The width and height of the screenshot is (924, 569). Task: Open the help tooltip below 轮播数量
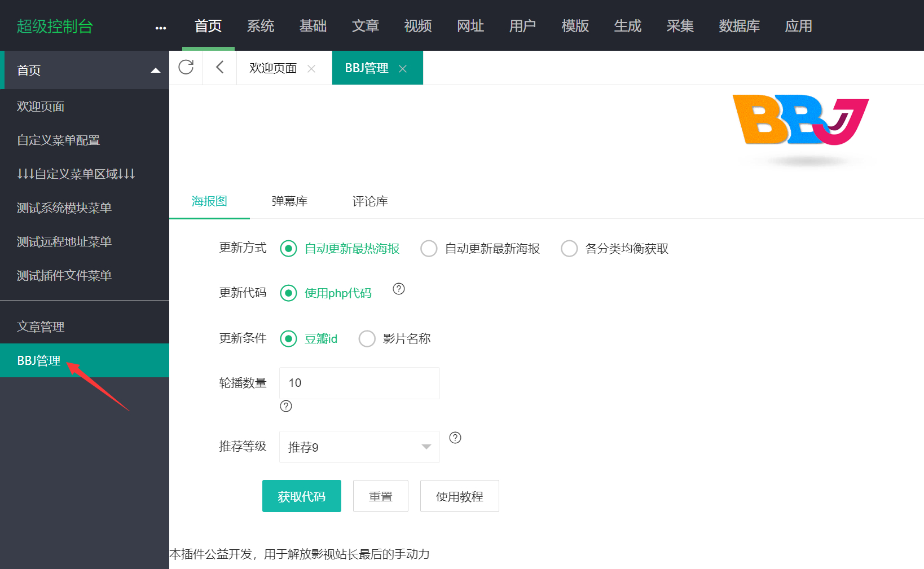[286, 406]
